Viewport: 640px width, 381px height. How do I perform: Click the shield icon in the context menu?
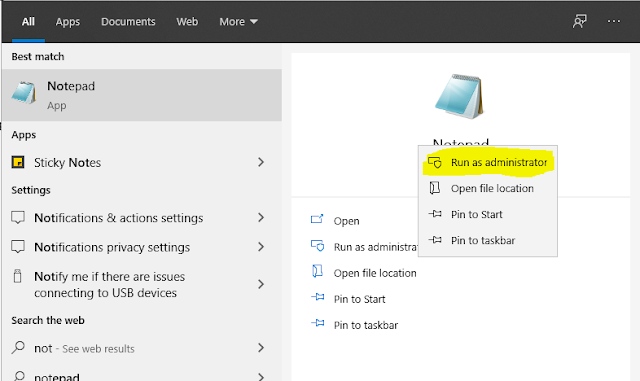point(435,162)
